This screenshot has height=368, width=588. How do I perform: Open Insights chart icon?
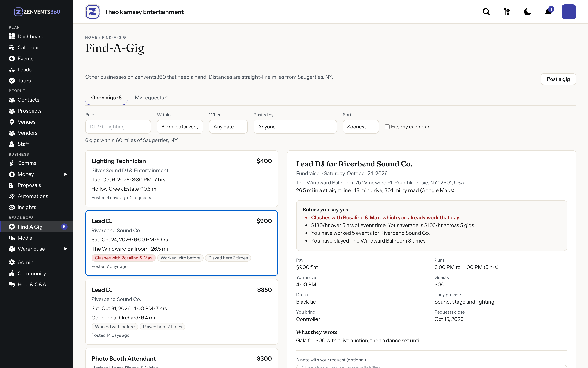[12, 207]
